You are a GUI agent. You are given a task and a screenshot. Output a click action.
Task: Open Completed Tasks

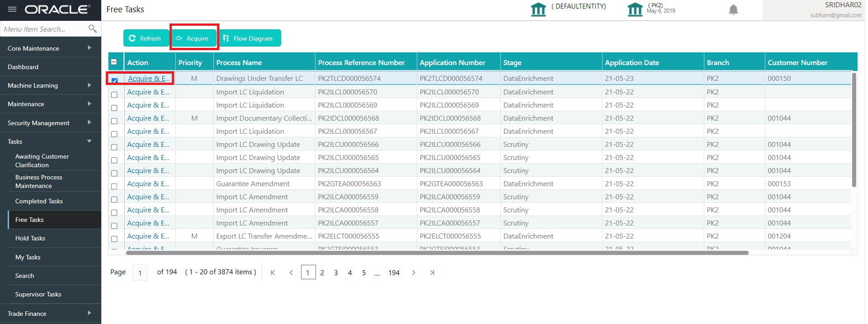coord(54,201)
